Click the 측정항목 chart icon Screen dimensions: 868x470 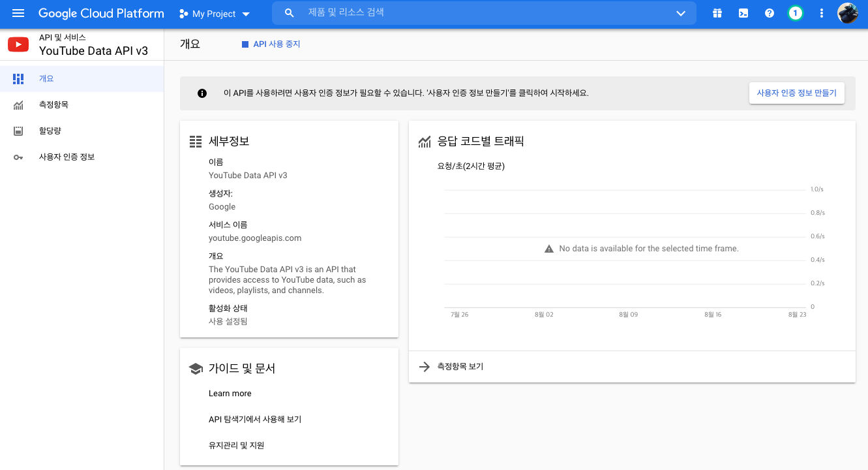(18, 104)
